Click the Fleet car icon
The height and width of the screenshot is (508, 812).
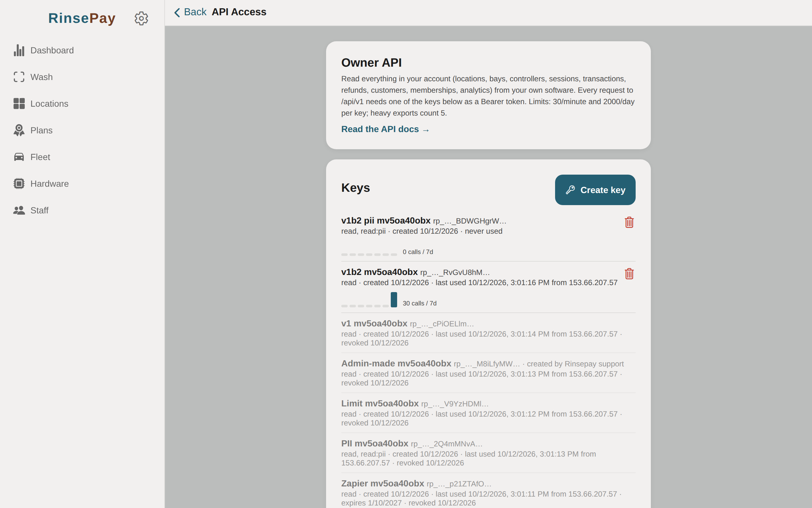click(x=19, y=157)
